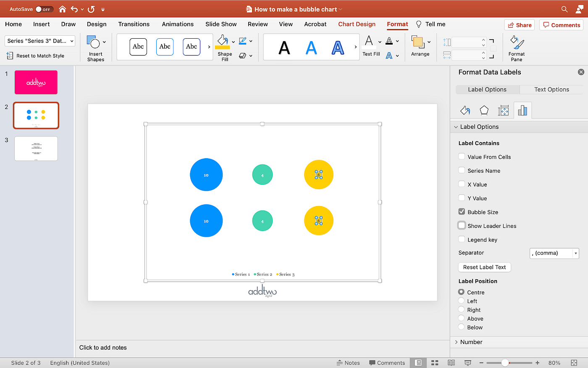Switch to the Chart Design tab
588x368 pixels.
pyautogui.click(x=357, y=24)
